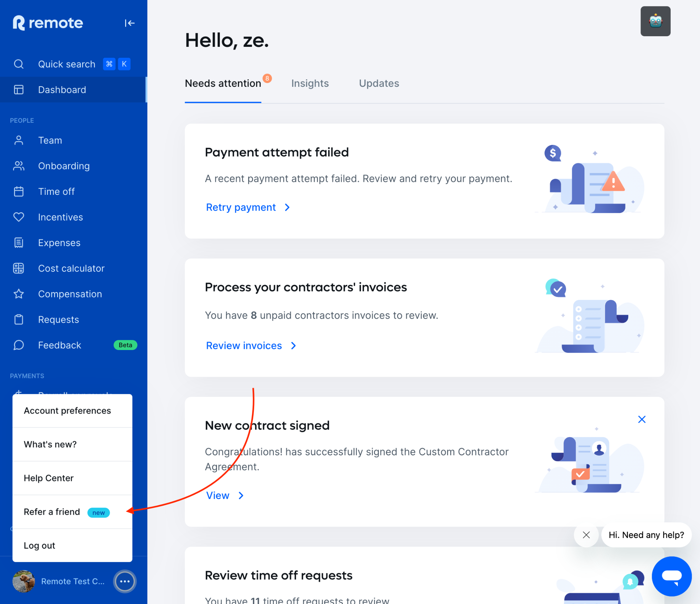
Task: Click Log out in the menu
Action: 40,546
